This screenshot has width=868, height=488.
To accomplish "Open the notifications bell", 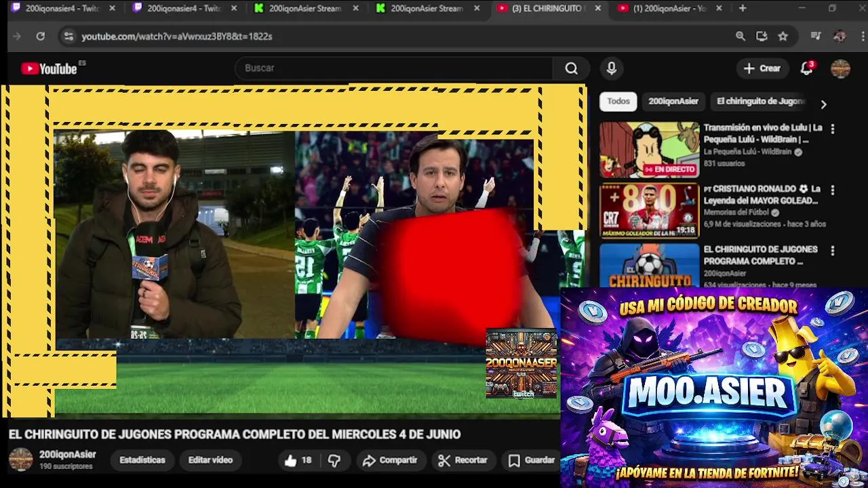I will [806, 68].
